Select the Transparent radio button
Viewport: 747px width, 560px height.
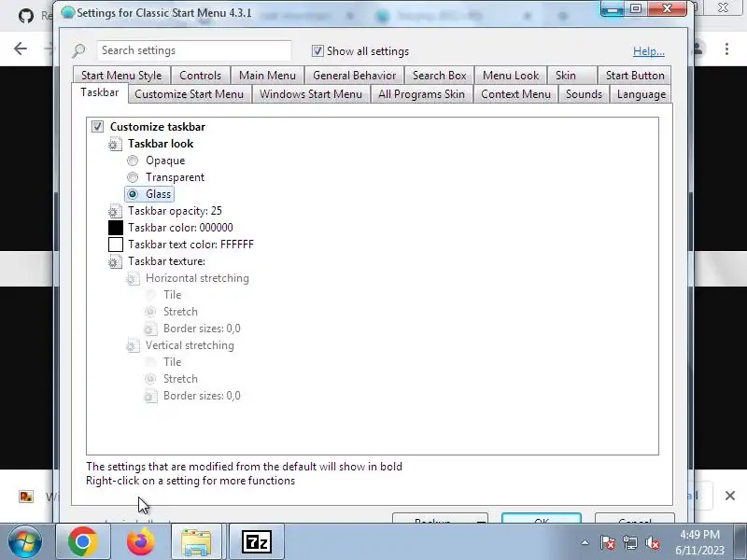coord(133,177)
